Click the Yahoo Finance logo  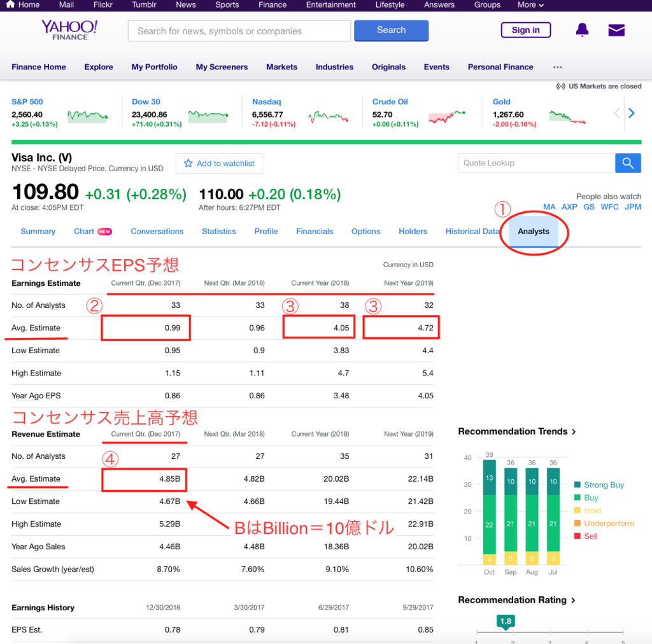tap(69, 31)
